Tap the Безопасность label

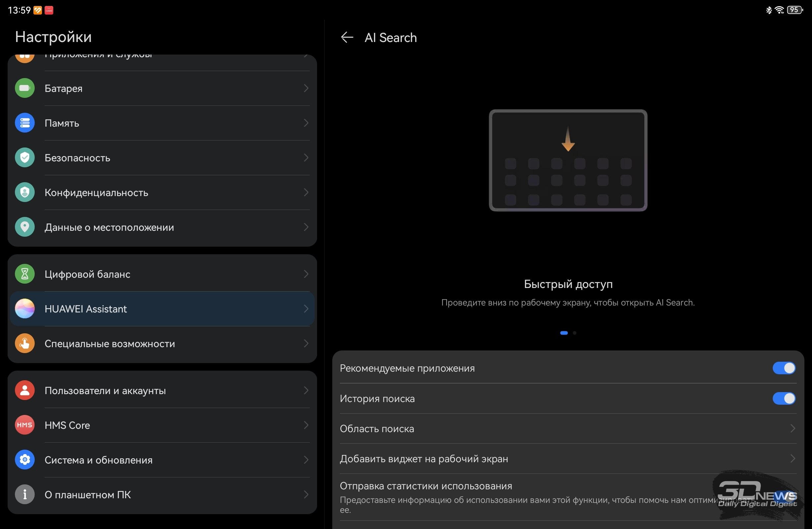coord(77,158)
